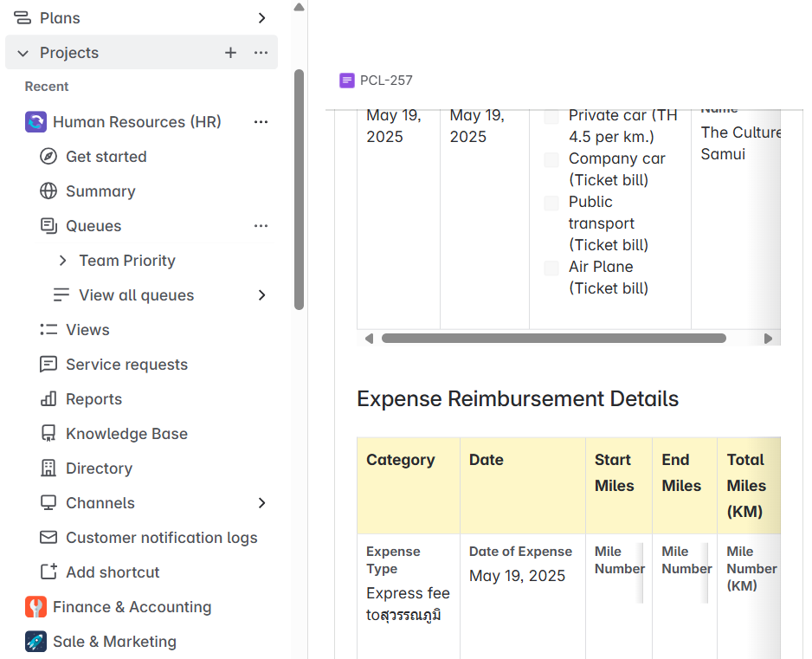Click the sidebar vertical scrollbar
Viewport: 812px width, 659px height.
point(299,189)
